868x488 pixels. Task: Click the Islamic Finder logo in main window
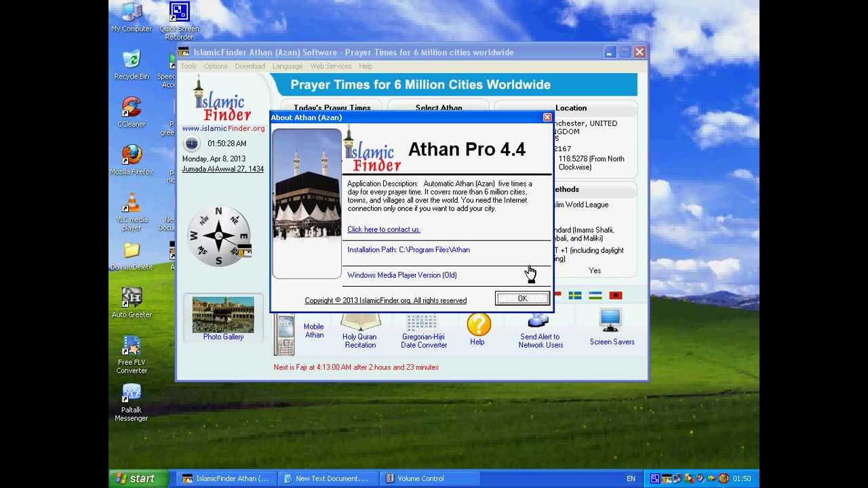pyautogui.click(x=222, y=100)
